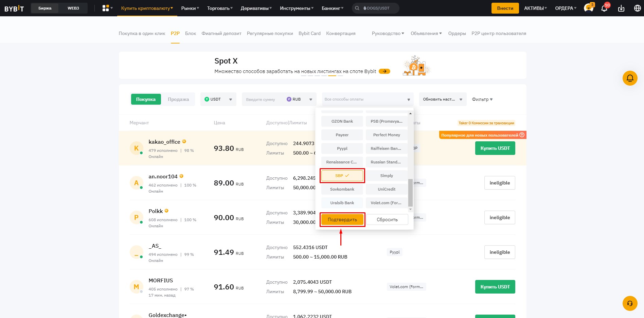Expand Купить криптовалюту menu
The height and width of the screenshot is (318, 644).
point(147,8)
